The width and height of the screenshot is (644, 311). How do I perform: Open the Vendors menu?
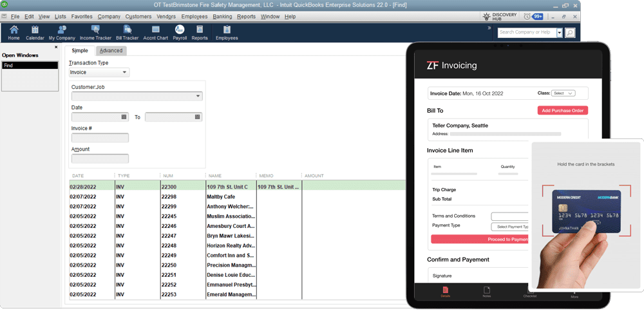(166, 17)
